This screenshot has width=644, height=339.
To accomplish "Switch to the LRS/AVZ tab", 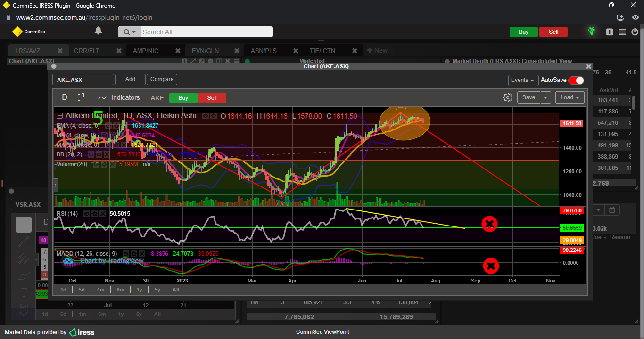I will click(27, 51).
